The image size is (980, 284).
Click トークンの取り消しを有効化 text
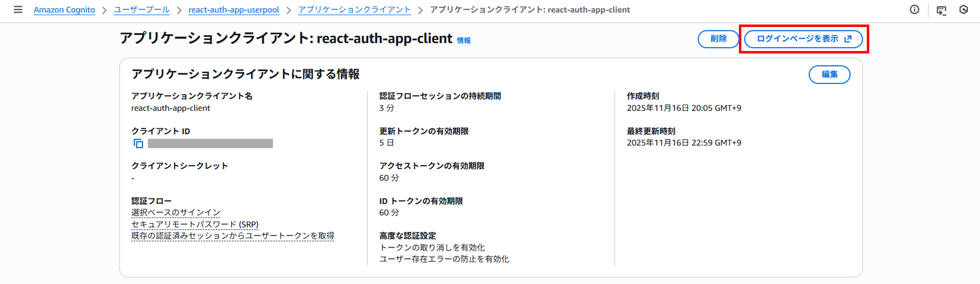pos(432,248)
